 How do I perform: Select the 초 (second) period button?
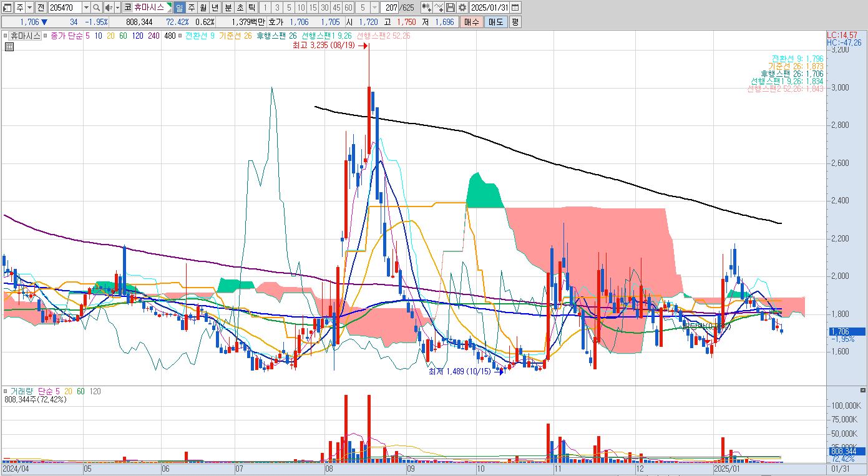(240, 7)
